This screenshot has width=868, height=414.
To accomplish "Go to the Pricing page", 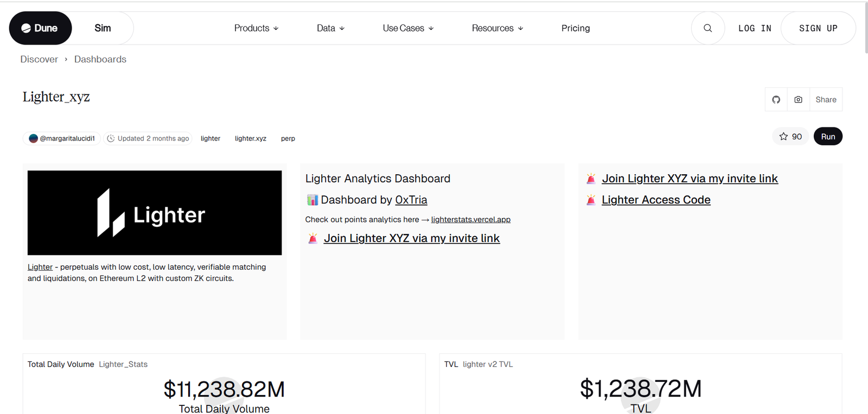I will coord(576,28).
